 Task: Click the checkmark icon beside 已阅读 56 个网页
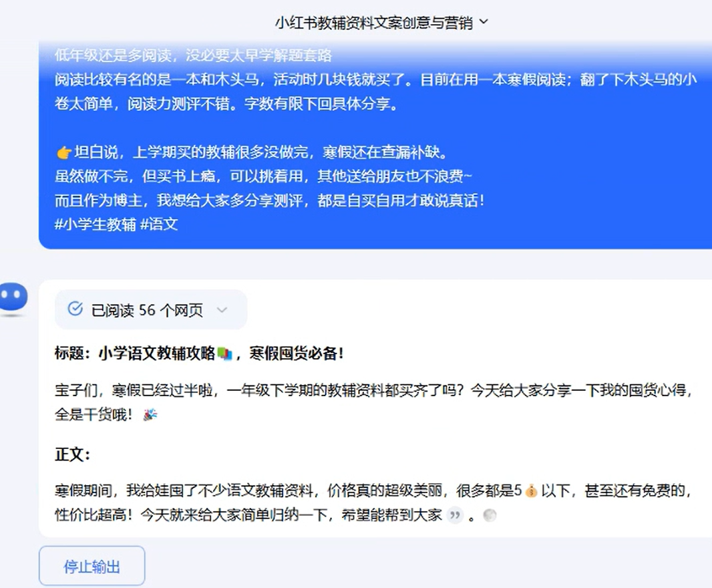pyautogui.click(x=75, y=309)
